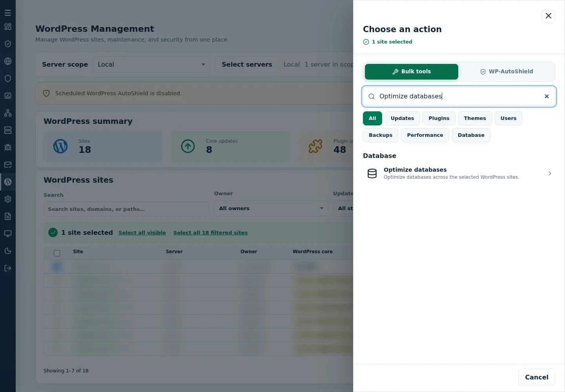Screen dimensions: 565x392
Task: Click the Select all visible link
Action: coord(142,232)
